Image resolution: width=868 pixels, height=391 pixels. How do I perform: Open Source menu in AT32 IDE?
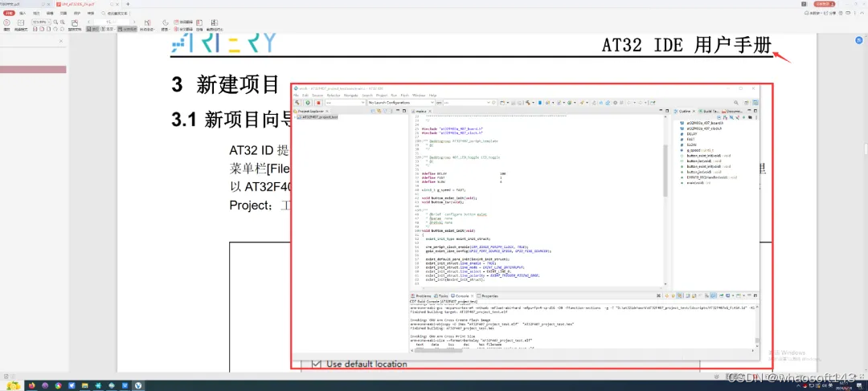tap(317, 95)
